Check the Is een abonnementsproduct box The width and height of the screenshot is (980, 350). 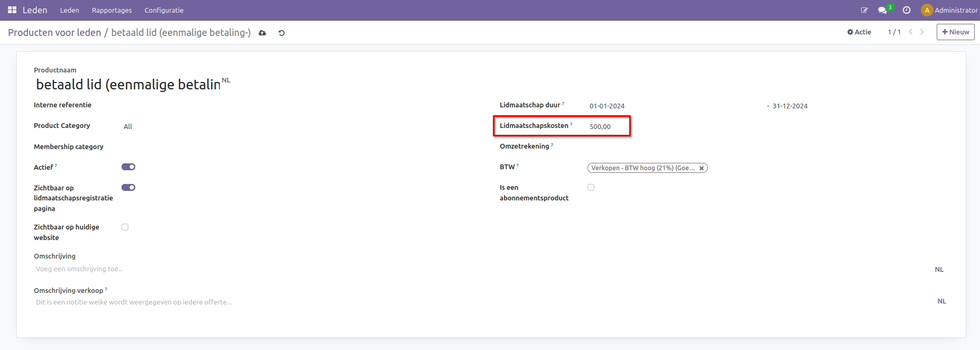point(591,188)
